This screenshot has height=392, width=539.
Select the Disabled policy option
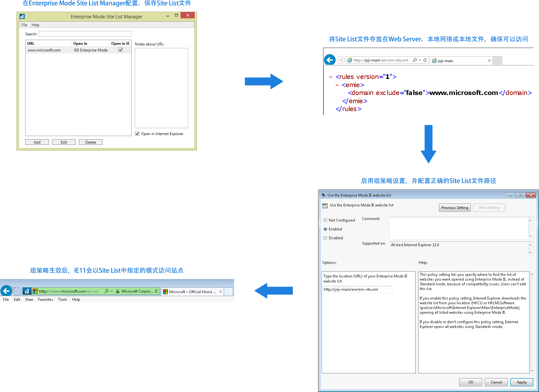point(325,238)
